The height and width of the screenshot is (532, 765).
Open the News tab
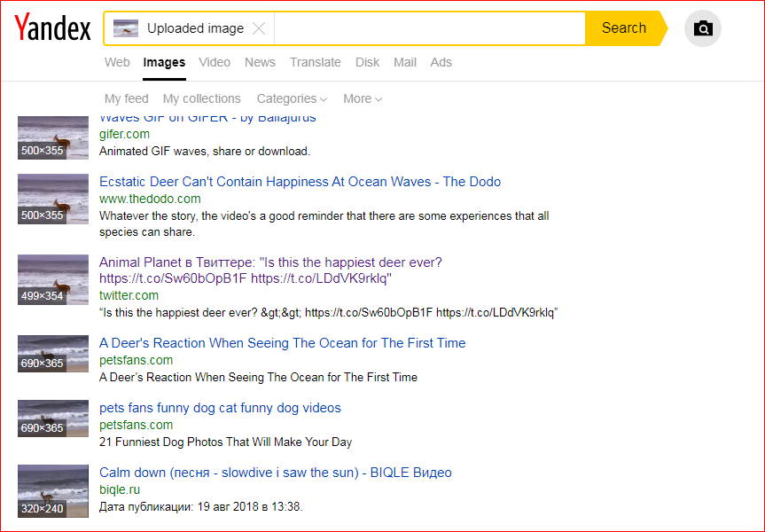260,62
